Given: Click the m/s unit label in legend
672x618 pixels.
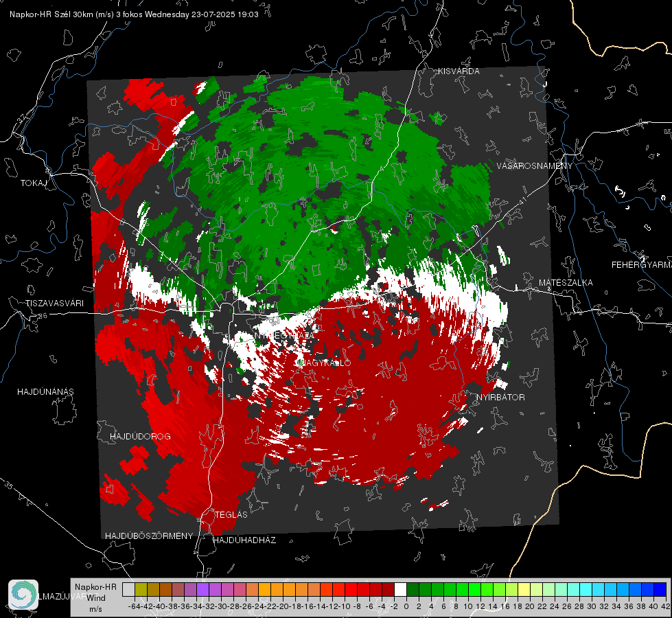Looking at the screenshot, I should click(x=95, y=609).
